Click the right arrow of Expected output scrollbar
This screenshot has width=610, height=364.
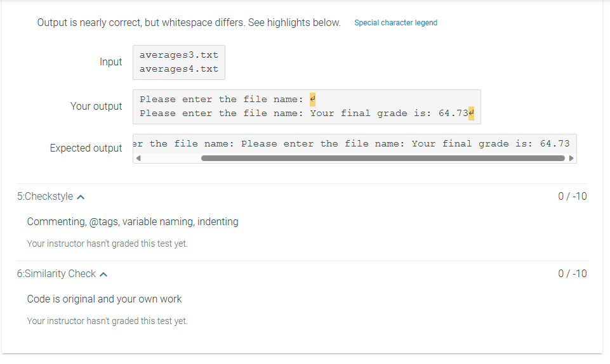coord(571,158)
